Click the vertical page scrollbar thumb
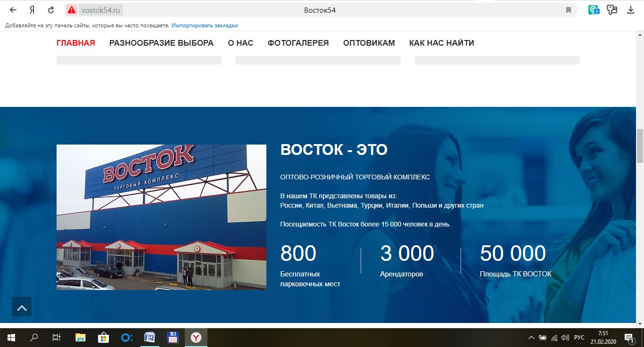The image size is (644, 347). 640,145
